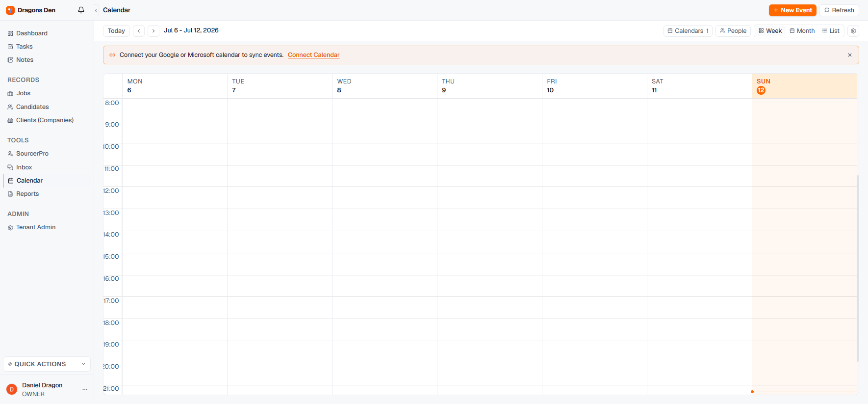Viewport: 868px width, 404px height.
Task: Open the notifications bell
Action: tap(81, 10)
